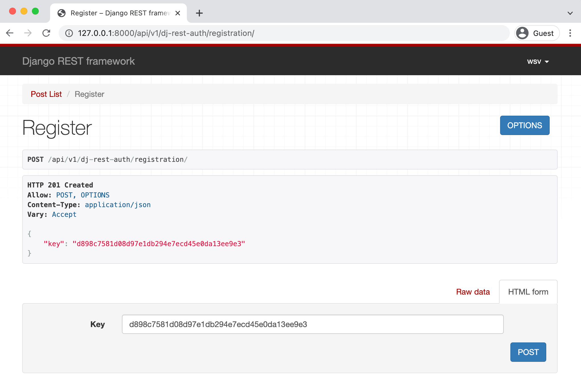
Task: Click the "HTTP 201 Created" status line
Action: 60,185
